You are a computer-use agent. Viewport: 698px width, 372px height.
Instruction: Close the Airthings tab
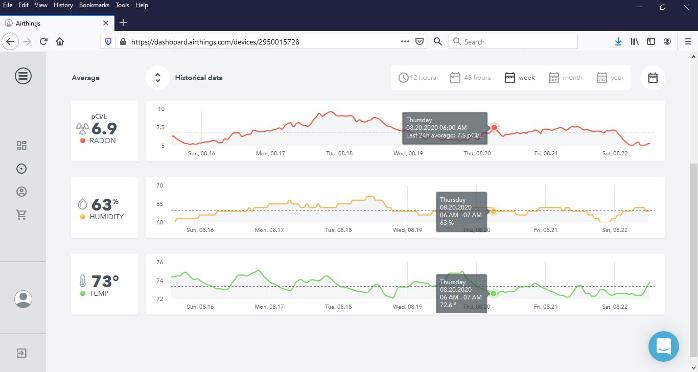pyautogui.click(x=106, y=23)
